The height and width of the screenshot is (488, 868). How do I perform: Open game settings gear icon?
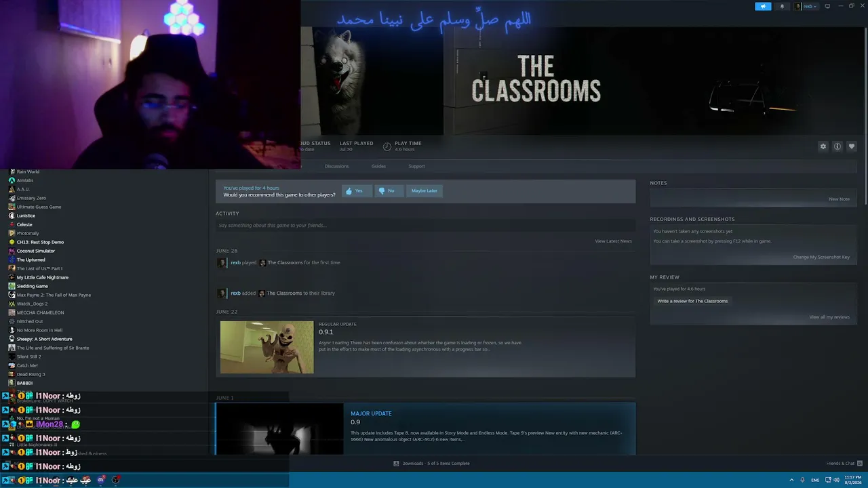tap(823, 146)
